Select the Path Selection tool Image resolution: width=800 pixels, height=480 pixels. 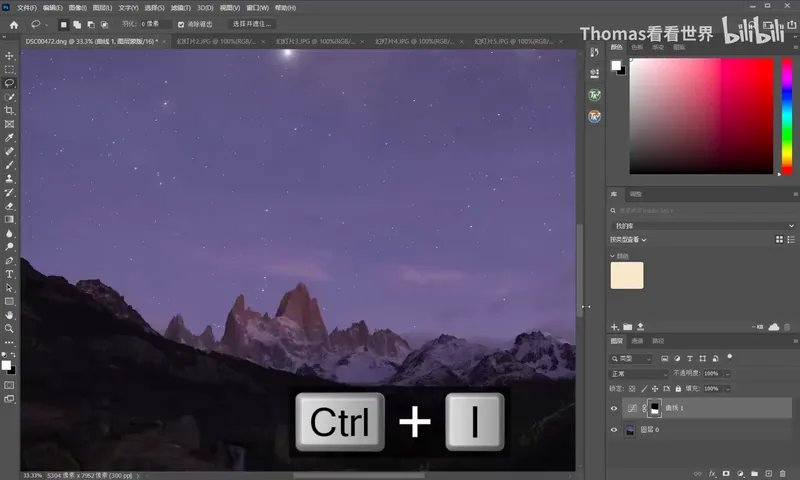point(9,288)
